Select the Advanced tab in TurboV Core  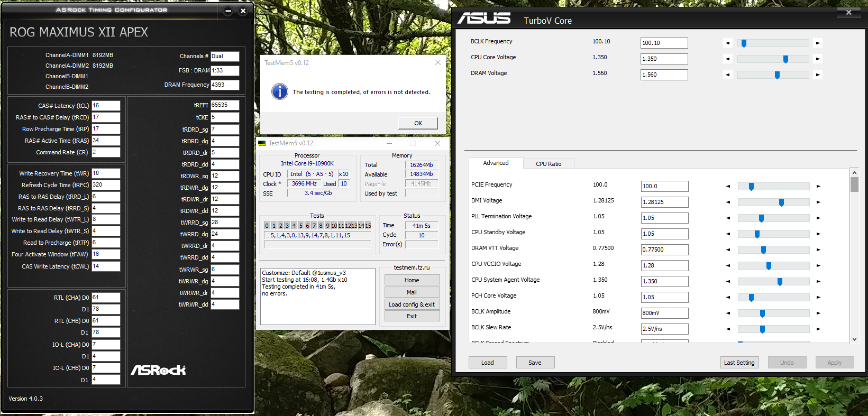click(496, 163)
